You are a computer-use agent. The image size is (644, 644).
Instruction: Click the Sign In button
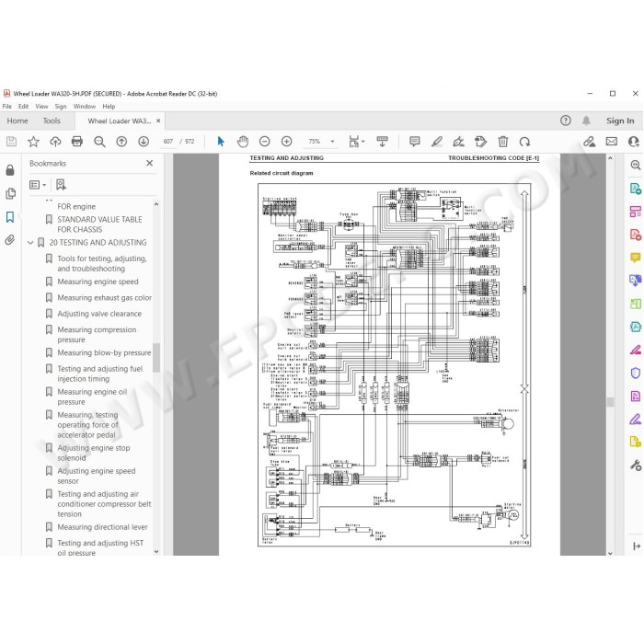pos(620,121)
